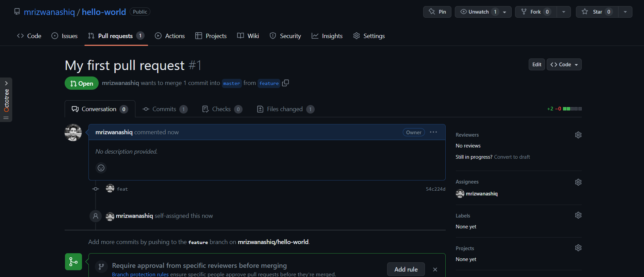Image resolution: width=644 pixels, height=277 pixels.
Task: Click the diffstat bar showing +2 −0
Action: tap(564, 109)
